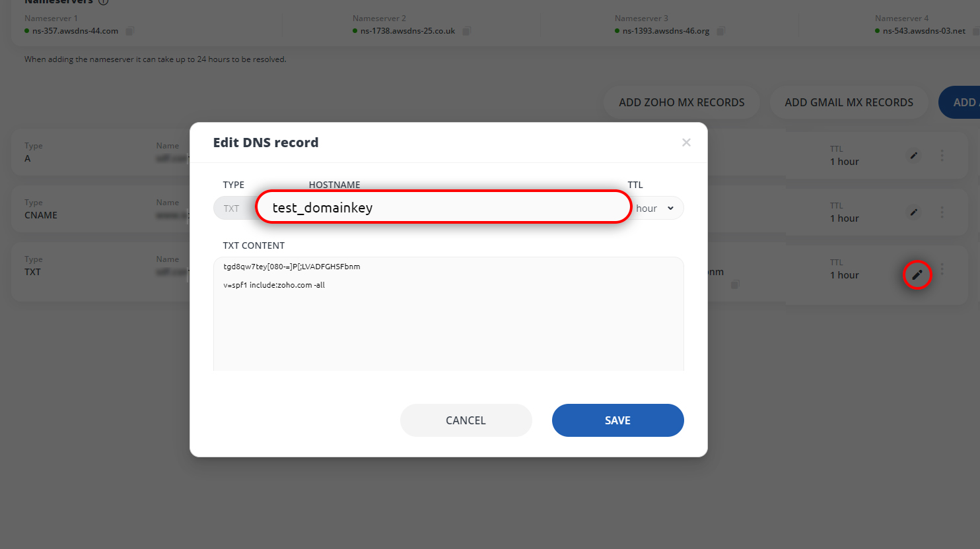This screenshot has height=549, width=980.
Task: Open three-dot menu for TXT record row
Action: point(942,269)
